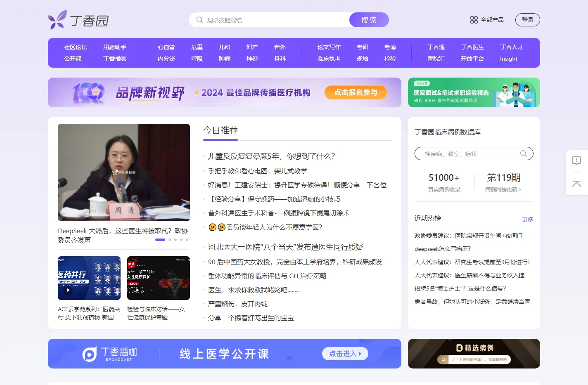Open article 手把手教你看心电图，婴儿式教学

258,171
